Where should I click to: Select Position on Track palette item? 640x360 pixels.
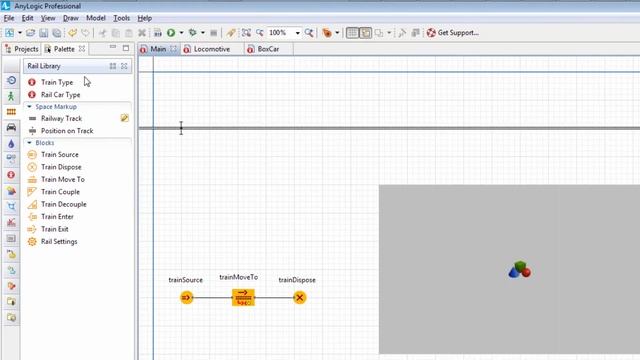tap(61, 131)
